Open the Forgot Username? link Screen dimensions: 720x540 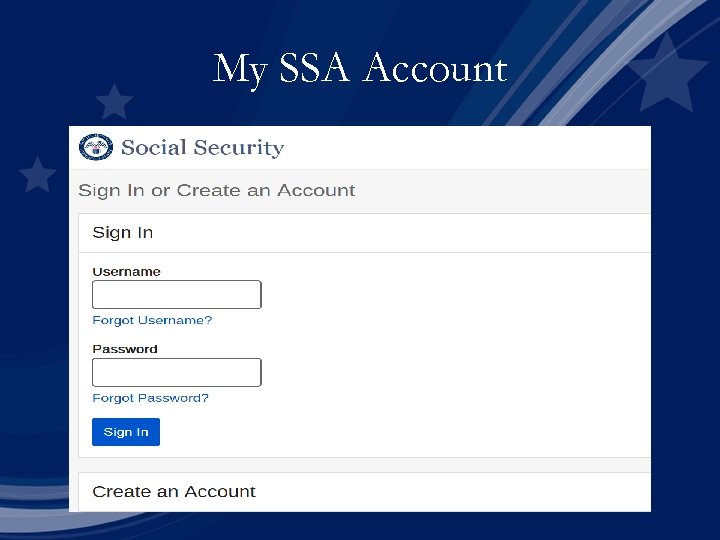152,320
